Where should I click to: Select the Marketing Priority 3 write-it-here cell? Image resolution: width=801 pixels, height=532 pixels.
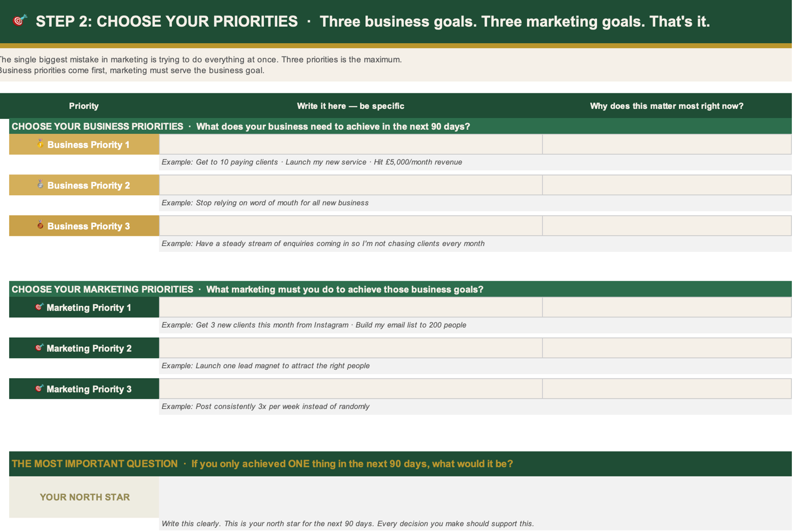(x=351, y=388)
